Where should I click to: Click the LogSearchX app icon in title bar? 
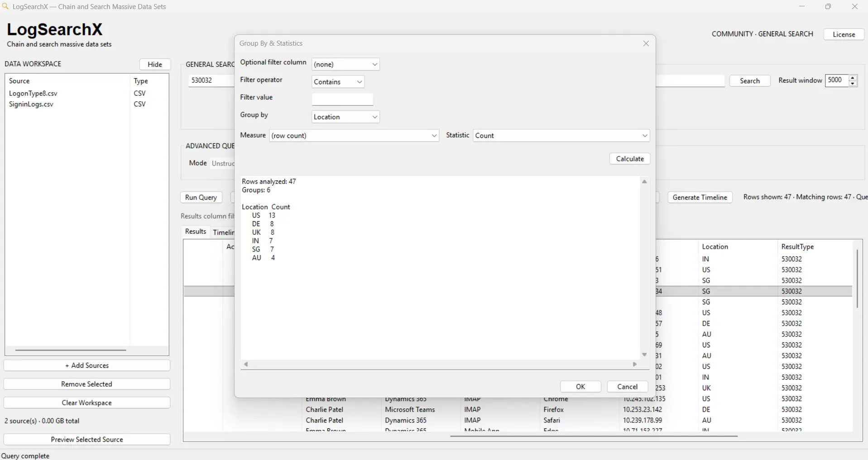(x=5, y=6)
